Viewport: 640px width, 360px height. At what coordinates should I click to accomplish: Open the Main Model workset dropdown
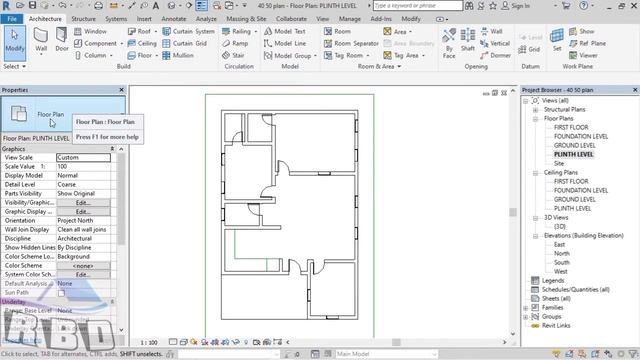point(386,354)
